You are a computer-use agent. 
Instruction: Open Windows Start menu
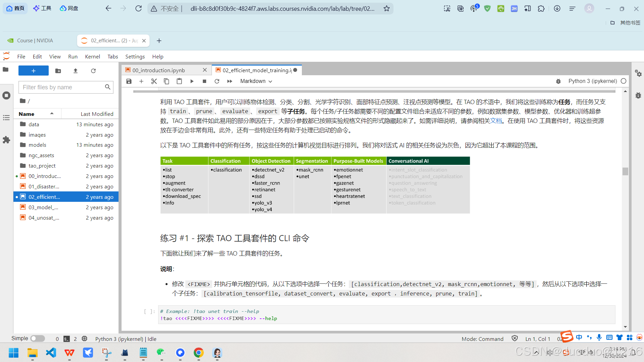pos(13,353)
